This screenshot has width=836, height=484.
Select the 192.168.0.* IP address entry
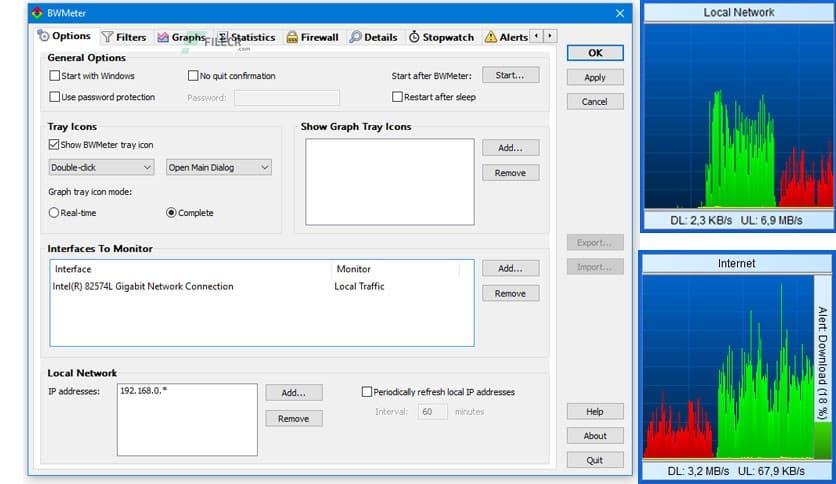(143, 391)
